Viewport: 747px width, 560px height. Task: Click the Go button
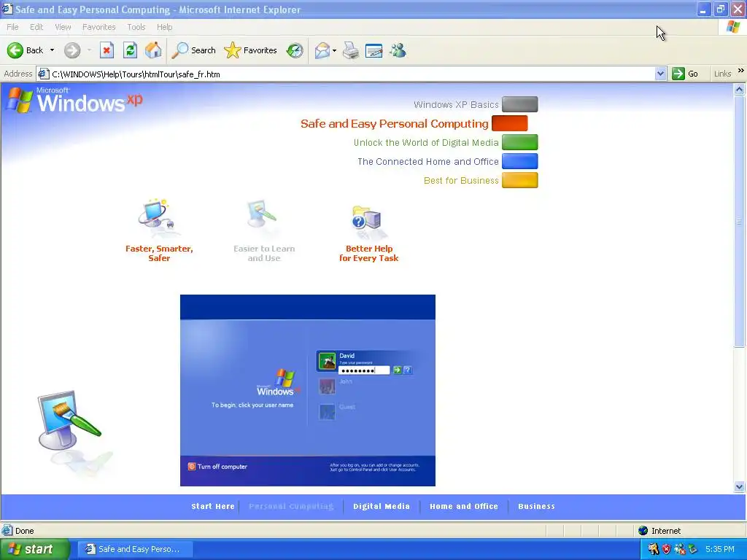click(685, 74)
